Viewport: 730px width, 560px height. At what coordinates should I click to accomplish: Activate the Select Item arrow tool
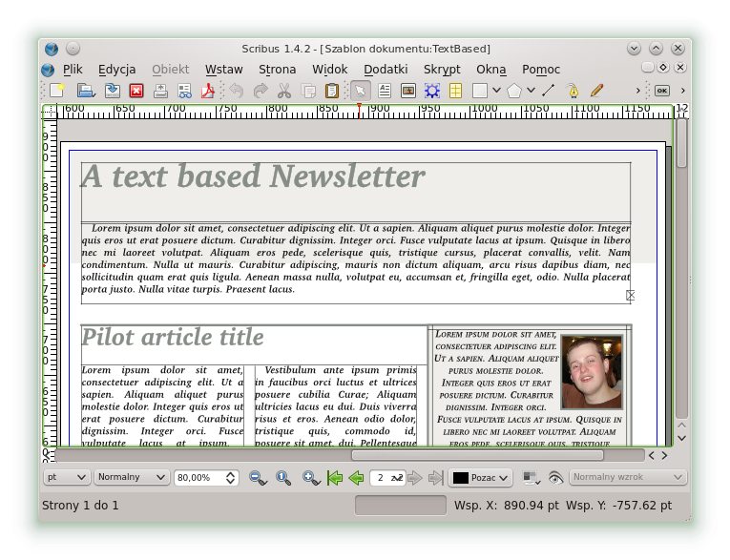tap(360, 91)
